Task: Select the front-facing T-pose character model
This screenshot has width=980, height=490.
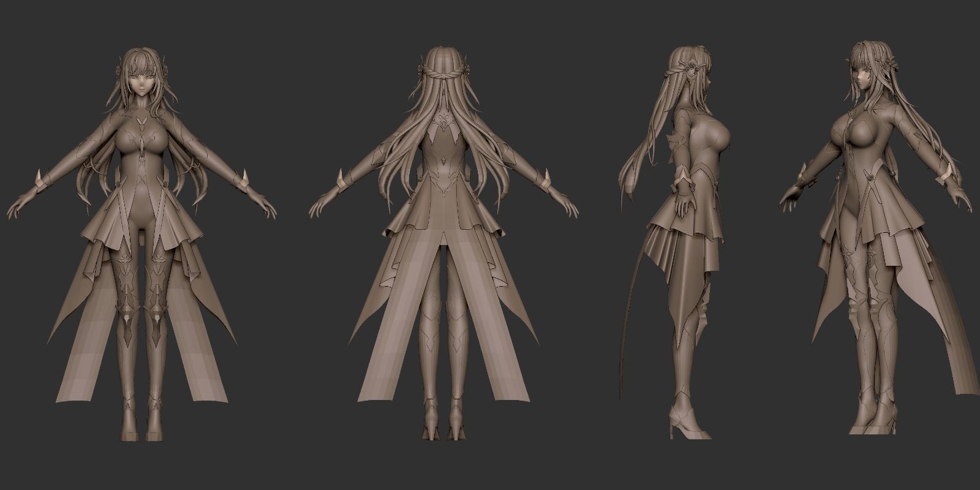Action: 142,245
